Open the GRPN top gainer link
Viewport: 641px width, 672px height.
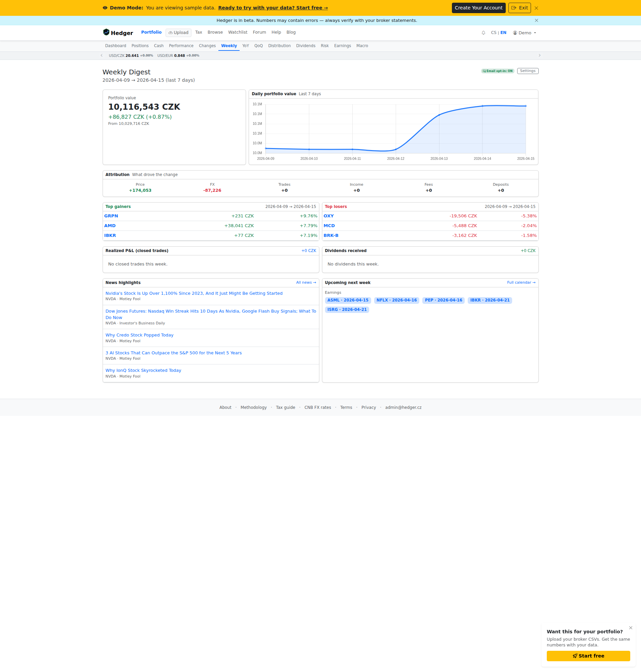(111, 216)
